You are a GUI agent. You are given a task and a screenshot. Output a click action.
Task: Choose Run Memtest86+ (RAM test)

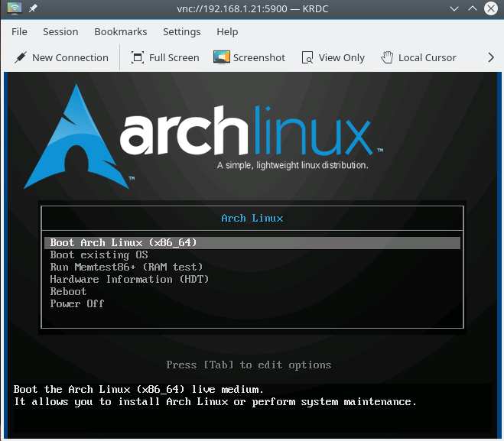126,267
